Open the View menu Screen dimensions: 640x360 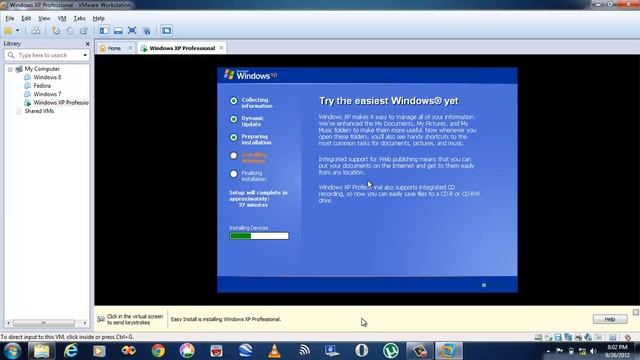tap(44, 18)
